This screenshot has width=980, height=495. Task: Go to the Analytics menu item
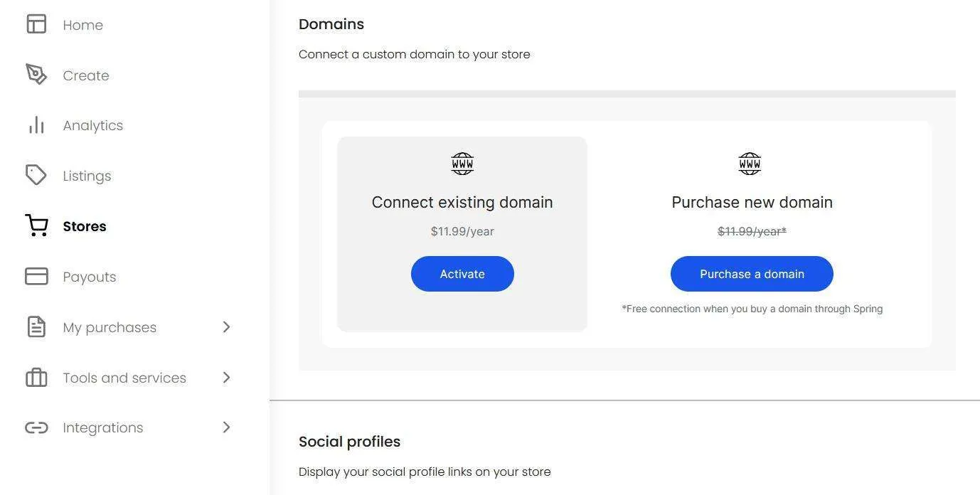click(x=93, y=125)
